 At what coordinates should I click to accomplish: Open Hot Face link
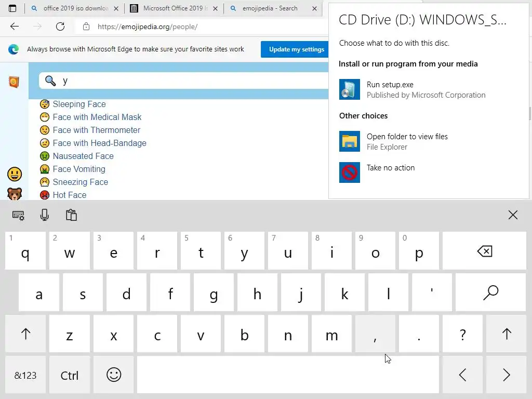(70, 195)
